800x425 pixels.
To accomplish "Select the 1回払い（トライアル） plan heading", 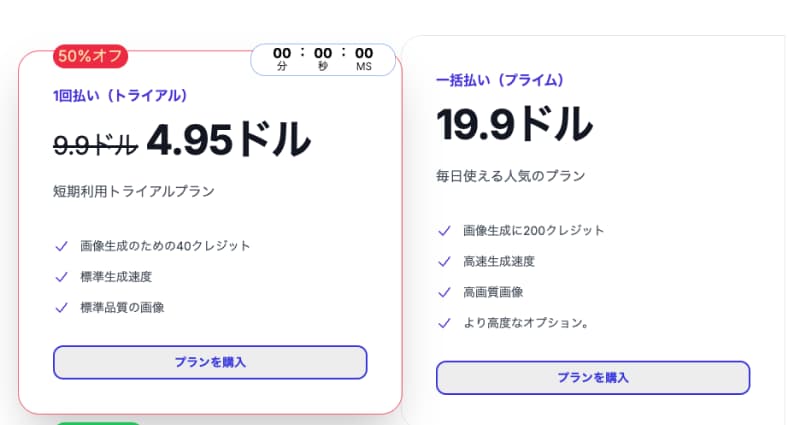I will tap(120, 96).
